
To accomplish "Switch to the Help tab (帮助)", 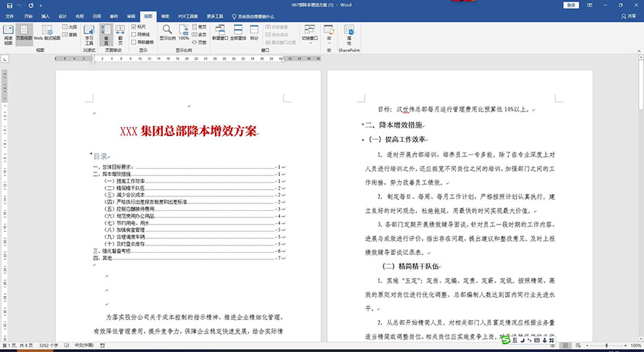I will point(165,17).
